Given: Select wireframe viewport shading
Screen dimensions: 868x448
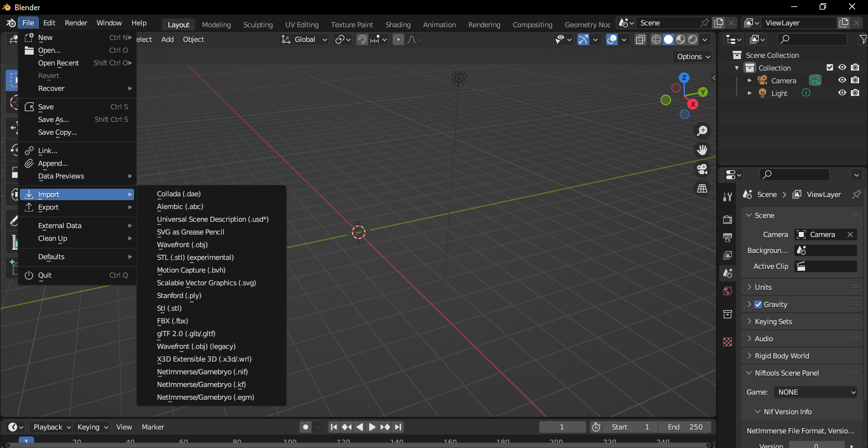Looking at the screenshot, I should coord(656,39).
